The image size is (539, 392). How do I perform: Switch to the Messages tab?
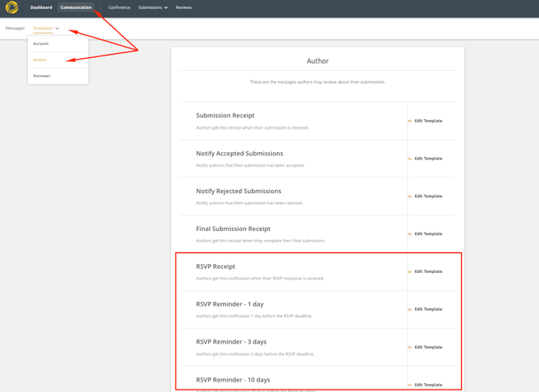pos(15,28)
